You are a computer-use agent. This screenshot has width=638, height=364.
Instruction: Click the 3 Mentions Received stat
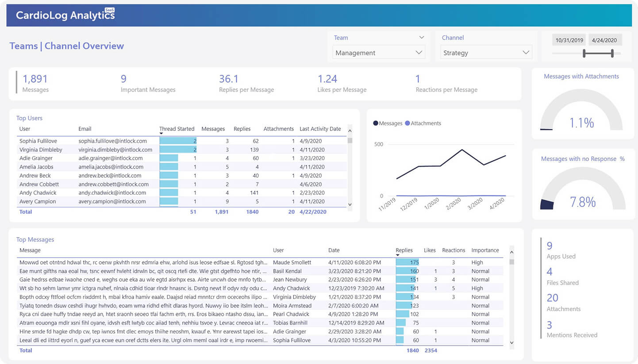572,329
